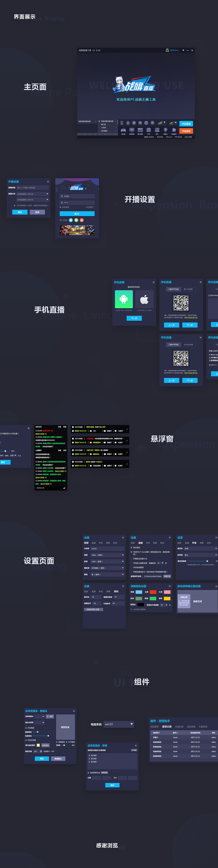Switch to 禁言记录 tab in 房管助手
Viewport: 218px width, 868px height.
167,727
